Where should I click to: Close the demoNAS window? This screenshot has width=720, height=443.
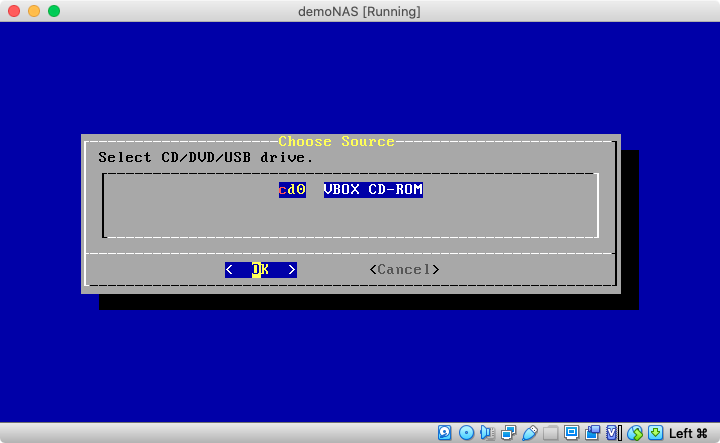click(14, 11)
